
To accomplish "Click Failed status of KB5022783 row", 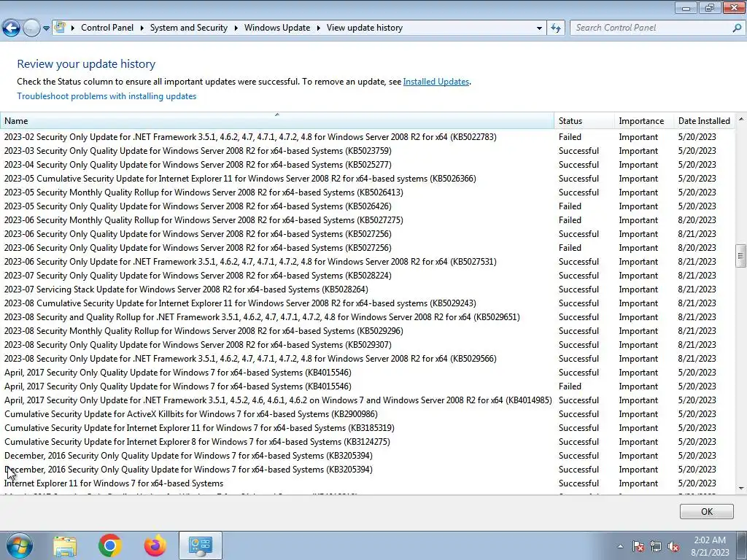I will point(570,137).
